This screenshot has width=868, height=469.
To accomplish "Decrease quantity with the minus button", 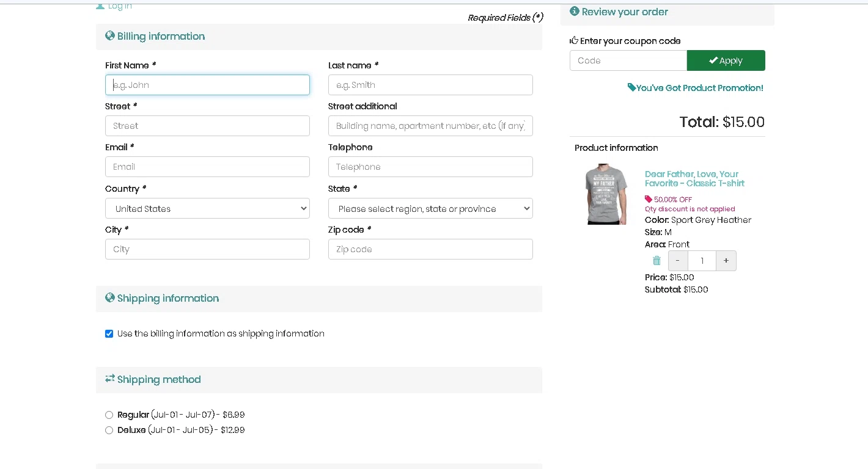I will coord(678,261).
